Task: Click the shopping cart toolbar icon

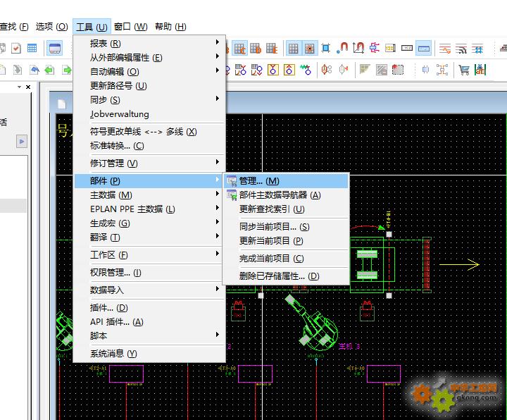Action: click(x=463, y=70)
